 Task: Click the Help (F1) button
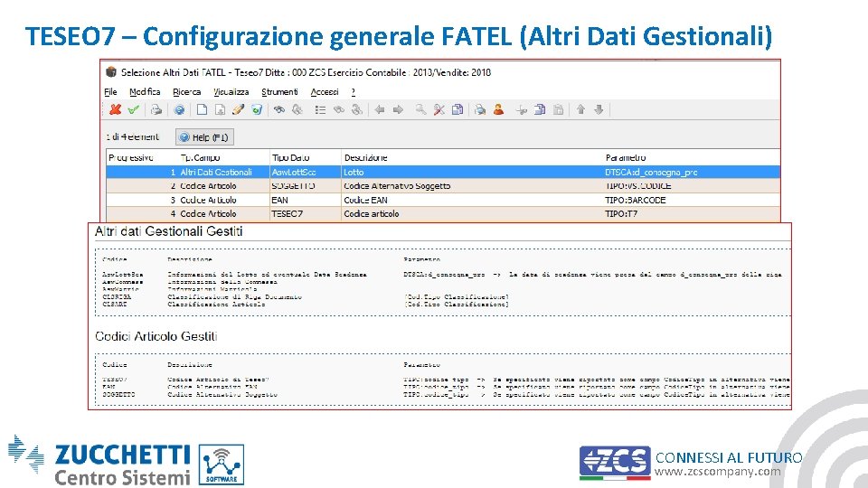(x=204, y=137)
